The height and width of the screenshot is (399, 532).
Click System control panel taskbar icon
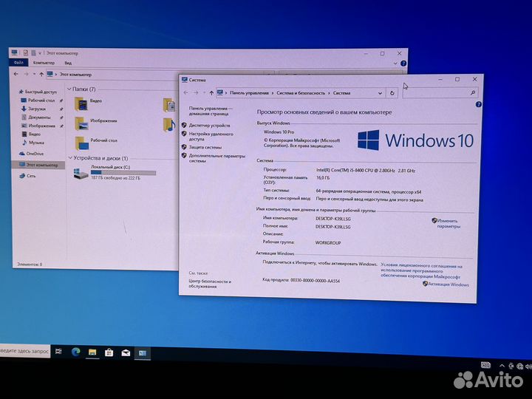tap(143, 353)
